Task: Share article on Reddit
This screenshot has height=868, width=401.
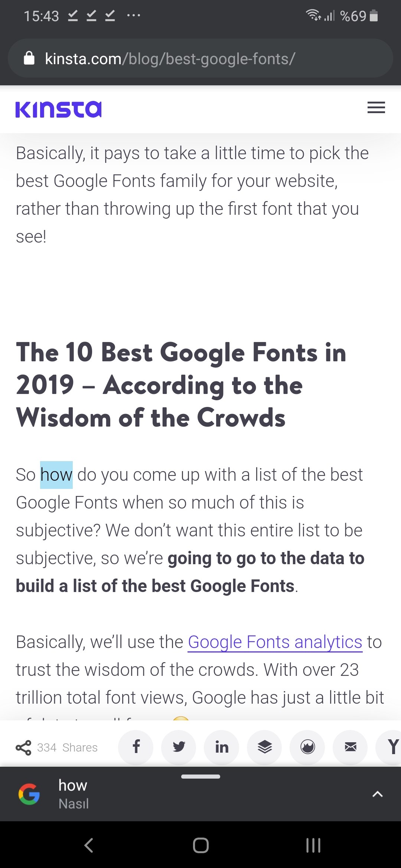Action: (307, 747)
